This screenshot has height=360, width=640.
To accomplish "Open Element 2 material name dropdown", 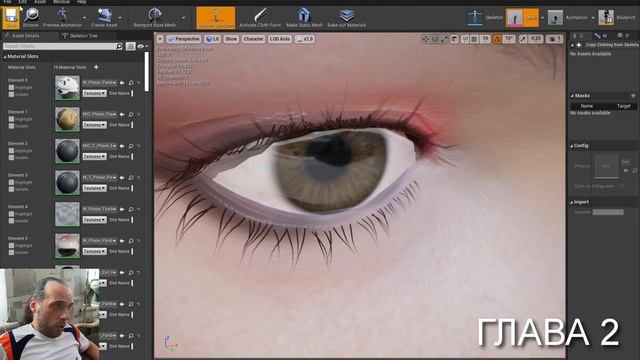I will click(100, 146).
